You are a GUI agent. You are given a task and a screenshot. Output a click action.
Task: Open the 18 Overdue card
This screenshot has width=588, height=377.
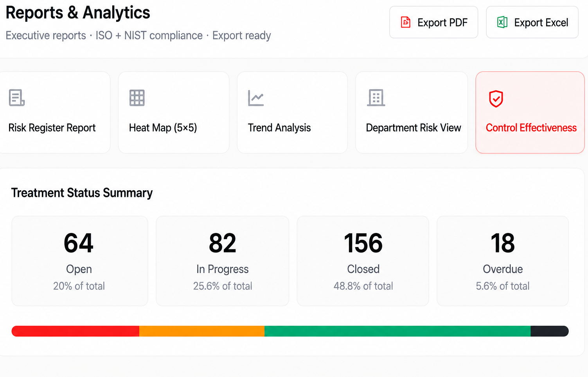click(503, 261)
